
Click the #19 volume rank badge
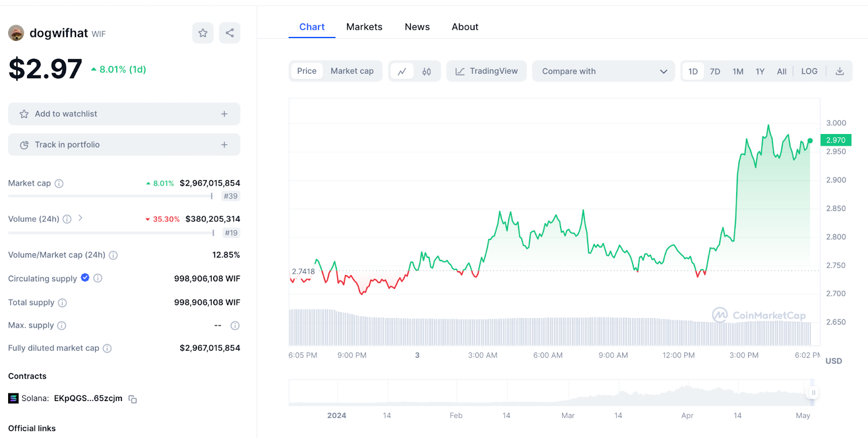pos(231,233)
